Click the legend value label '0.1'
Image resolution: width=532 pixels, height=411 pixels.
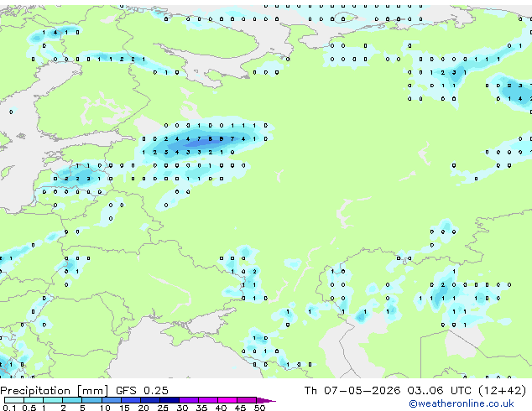pyautogui.click(x=9, y=408)
